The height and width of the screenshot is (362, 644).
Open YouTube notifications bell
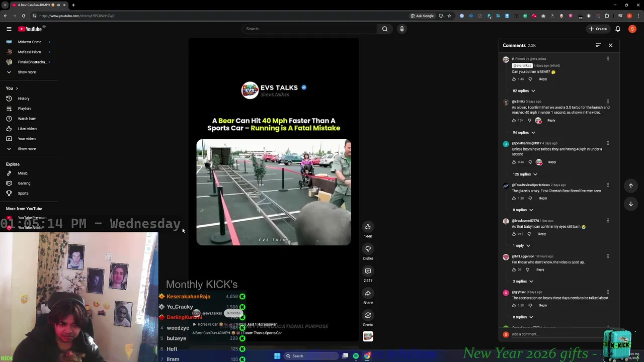(x=618, y=29)
